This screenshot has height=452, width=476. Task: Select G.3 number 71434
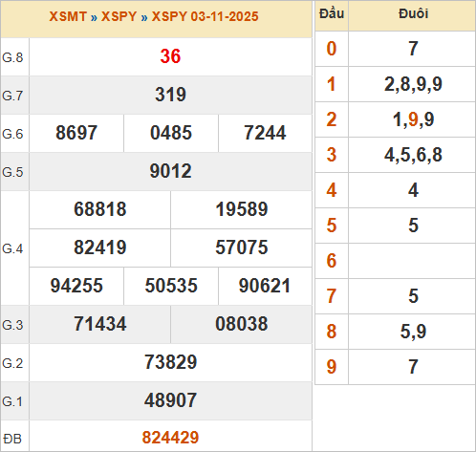pos(100,324)
